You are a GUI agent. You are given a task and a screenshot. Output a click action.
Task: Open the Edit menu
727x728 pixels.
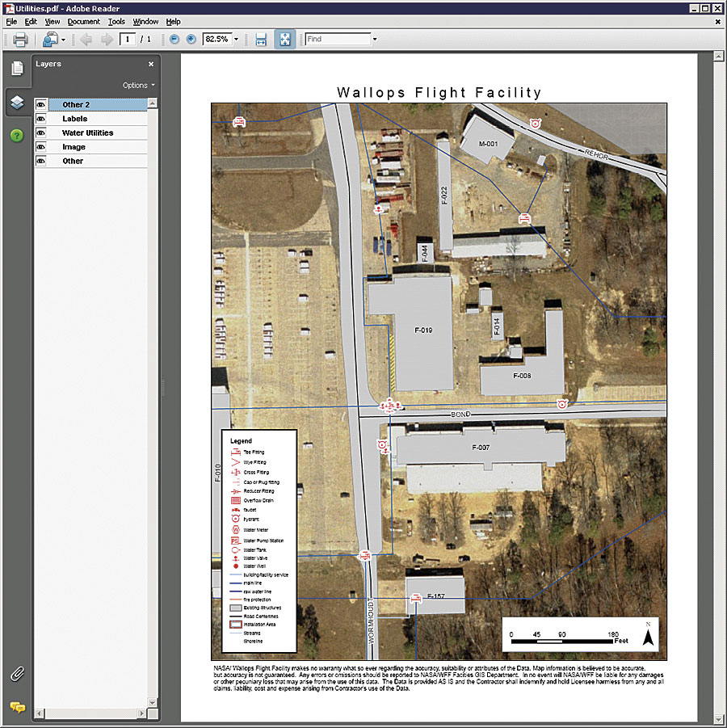(31, 22)
